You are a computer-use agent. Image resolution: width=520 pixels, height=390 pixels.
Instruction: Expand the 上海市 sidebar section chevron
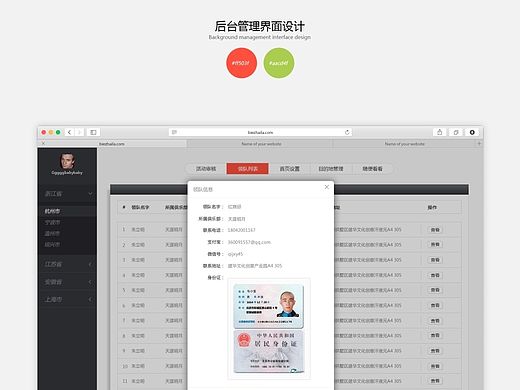[x=90, y=299]
